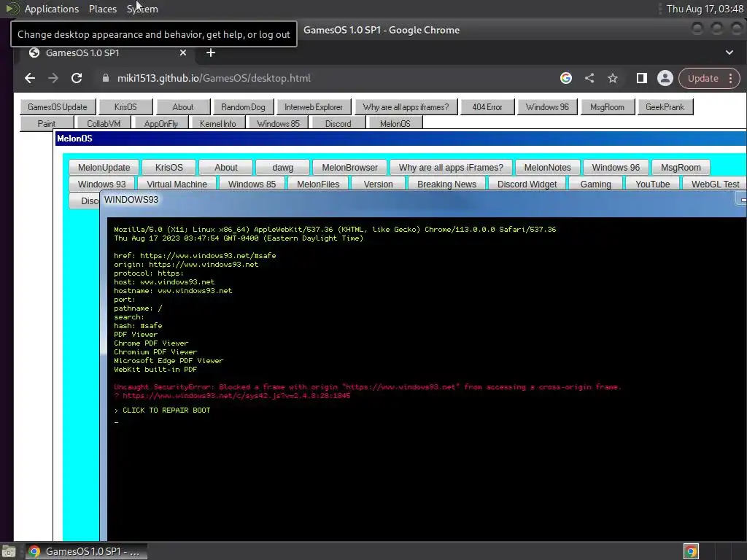Click the Version button
This screenshot has width=747, height=560.
(379, 184)
